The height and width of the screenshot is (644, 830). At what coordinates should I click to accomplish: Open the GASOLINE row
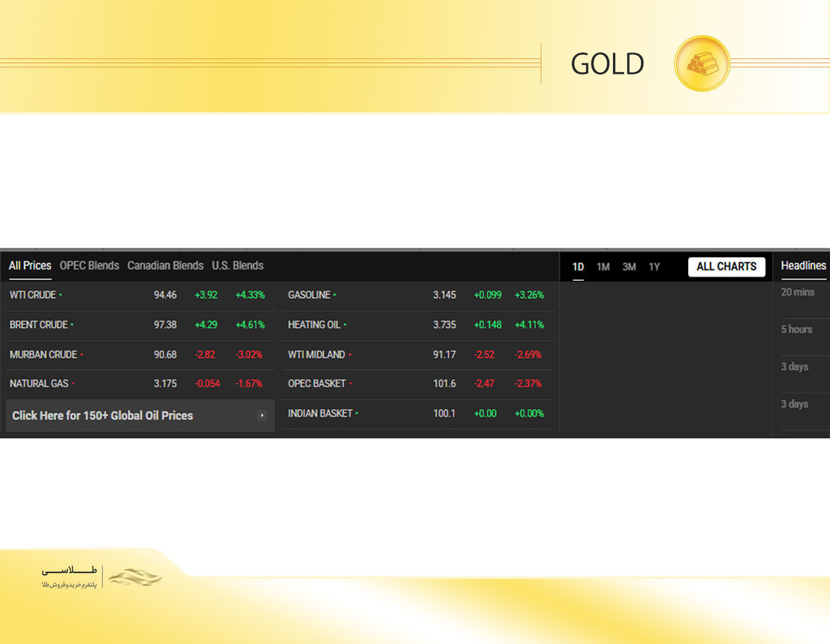pyautogui.click(x=418, y=295)
